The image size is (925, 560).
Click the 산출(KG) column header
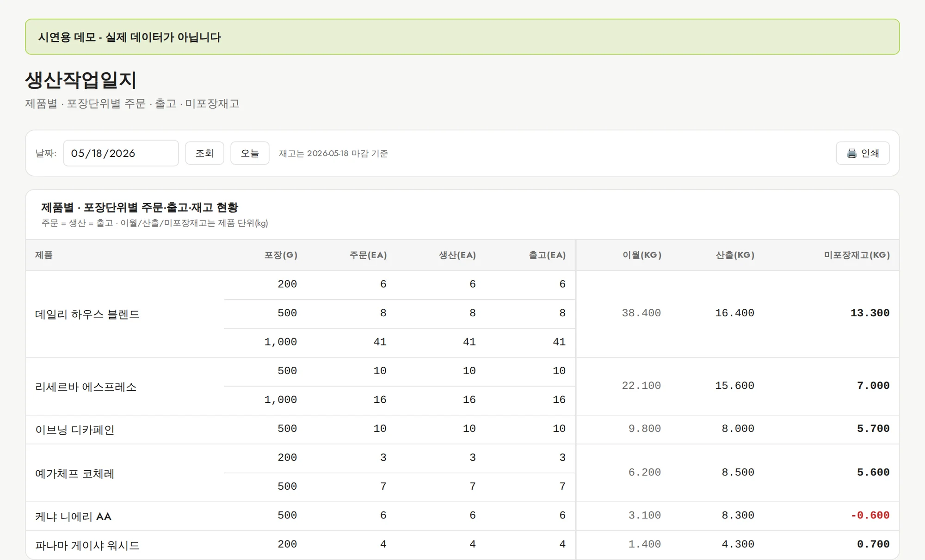(735, 255)
